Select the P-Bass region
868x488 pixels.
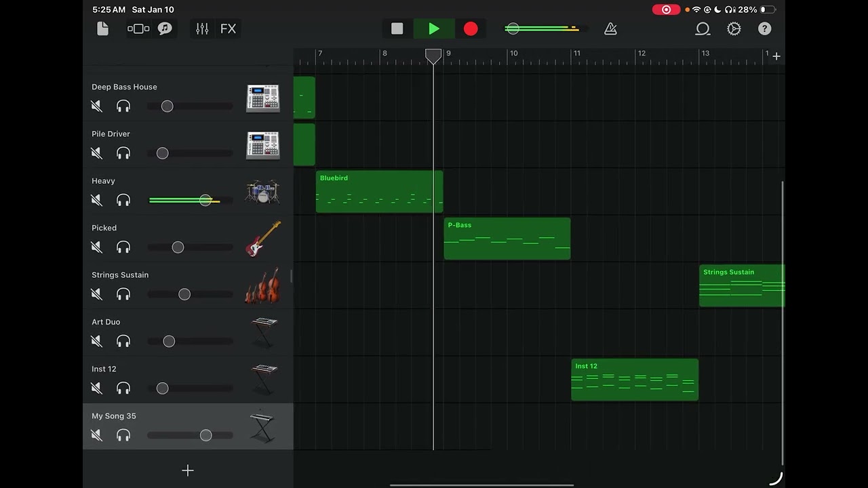pyautogui.click(x=507, y=239)
